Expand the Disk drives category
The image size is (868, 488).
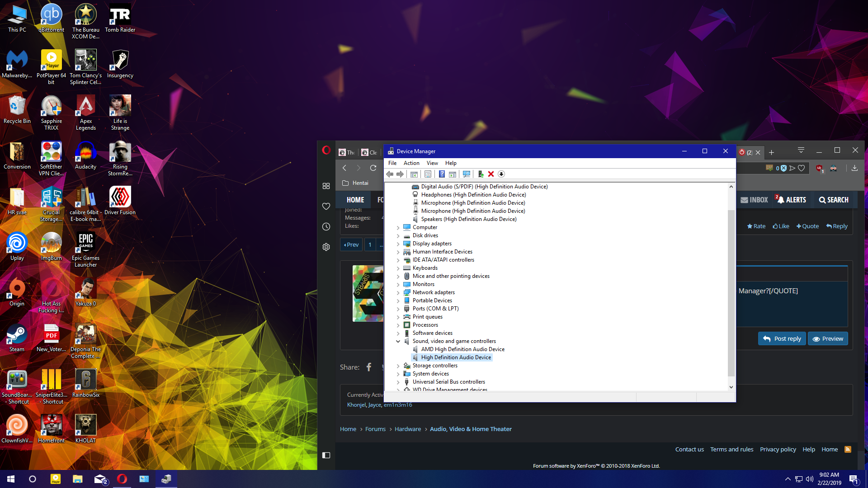[398, 236]
